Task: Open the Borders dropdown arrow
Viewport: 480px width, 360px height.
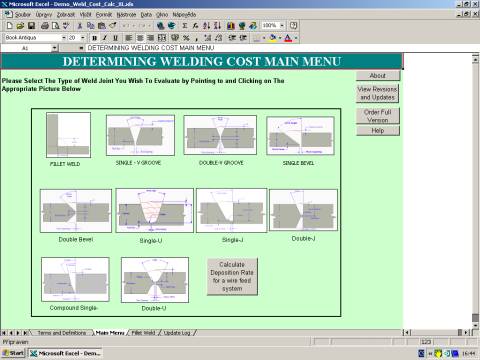Action: (x=264, y=38)
